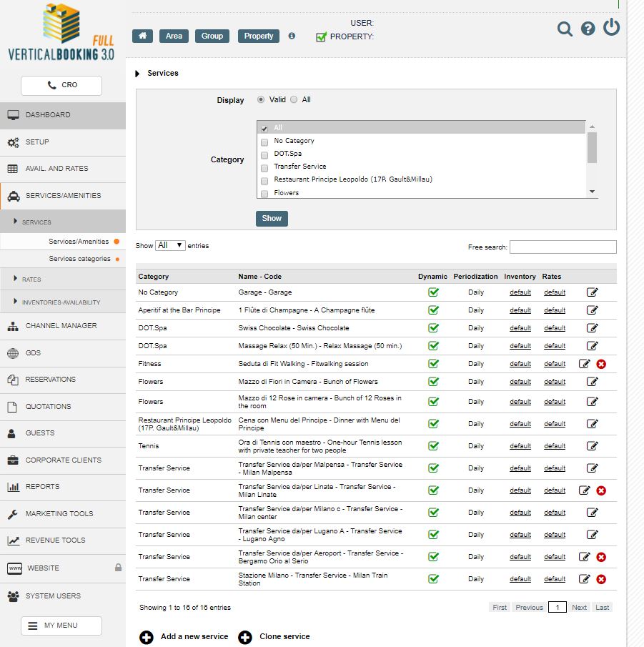The height and width of the screenshot is (647, 644).
Task: Check the Restaurant Principe Leopoldo category
Action: click(264, 181)
